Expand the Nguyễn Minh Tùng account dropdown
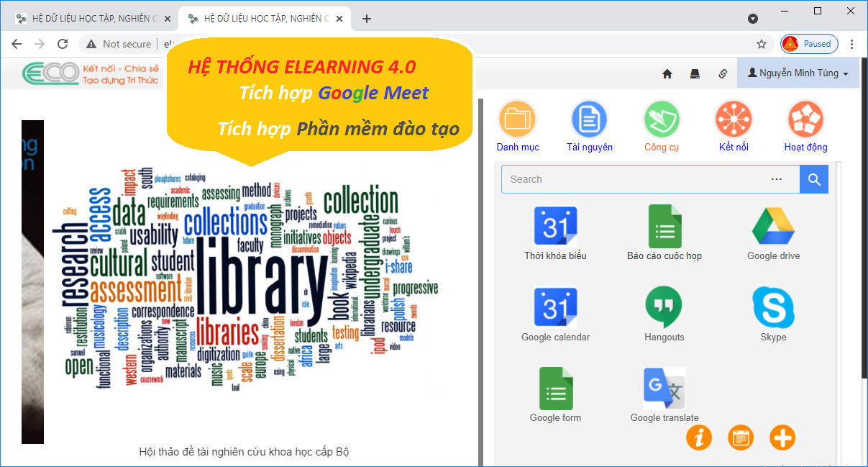Viewport: 868px width, 467px height. pos(798,73)
